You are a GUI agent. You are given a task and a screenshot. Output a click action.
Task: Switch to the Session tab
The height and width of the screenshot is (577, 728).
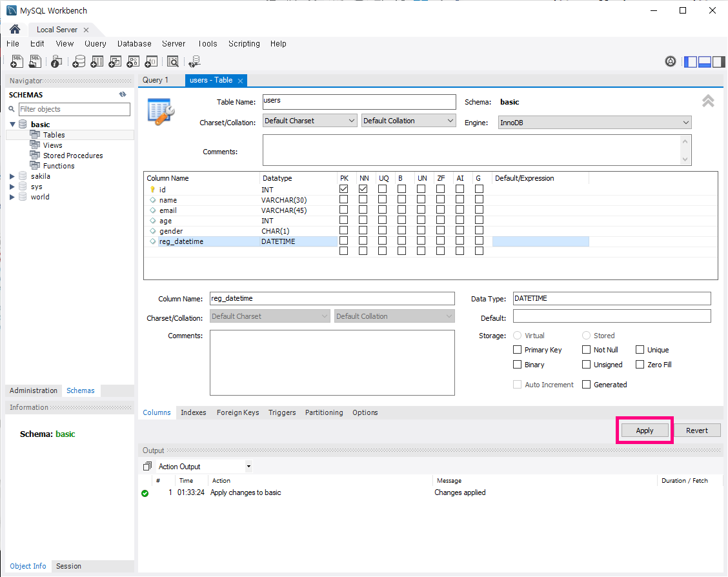(68, 566)
